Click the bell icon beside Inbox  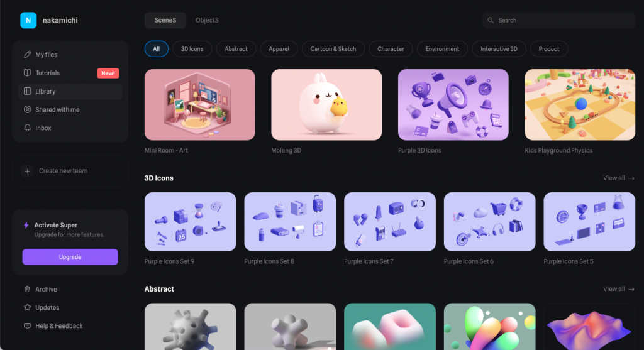(x=27, y=128)
